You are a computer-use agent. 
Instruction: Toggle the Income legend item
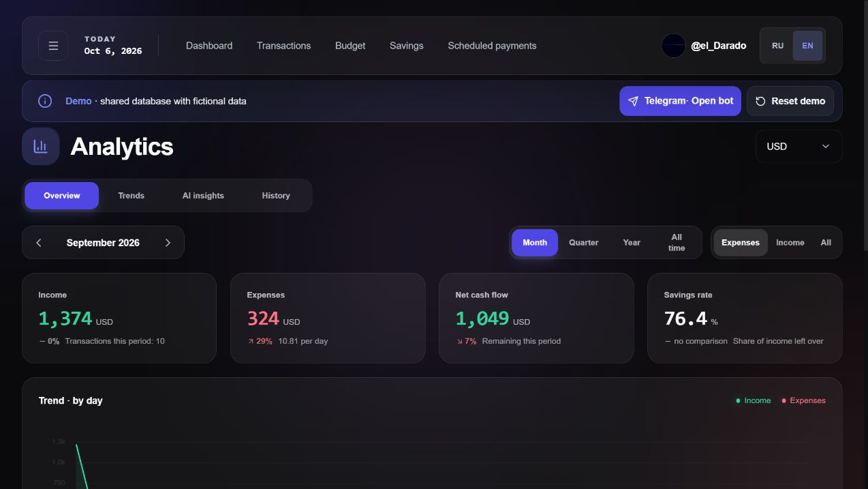point(753,400)
